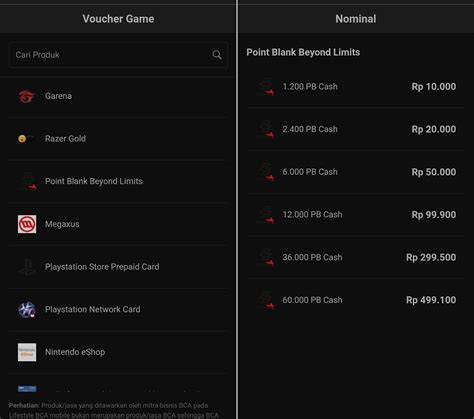Choose Point Blank Beyond Limits voucher

tap(118, 181)
